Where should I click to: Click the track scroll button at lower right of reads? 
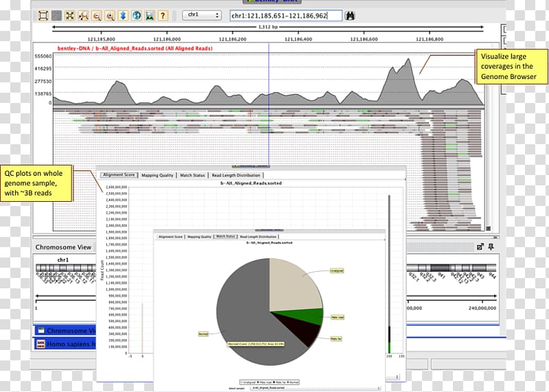pos(489,229)
